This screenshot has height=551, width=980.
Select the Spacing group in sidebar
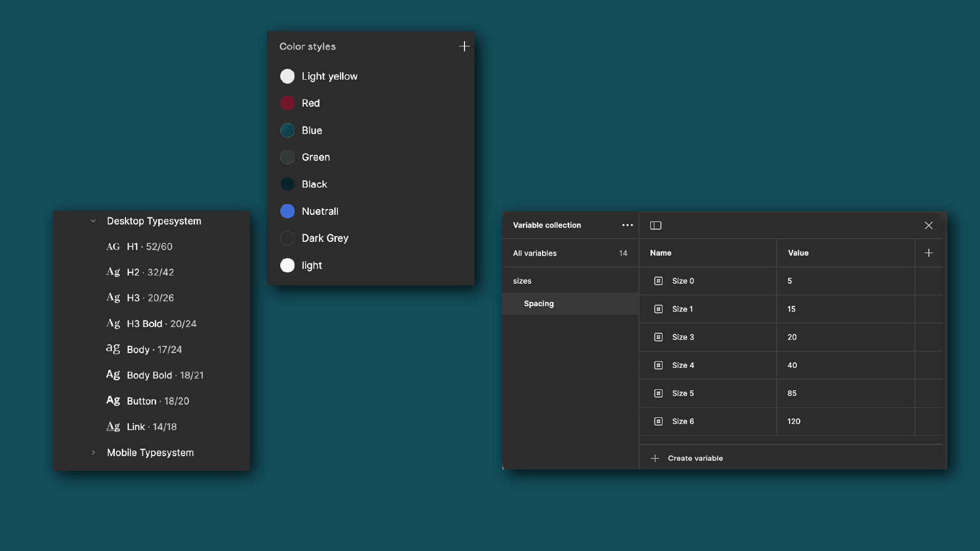click(570, 304)
